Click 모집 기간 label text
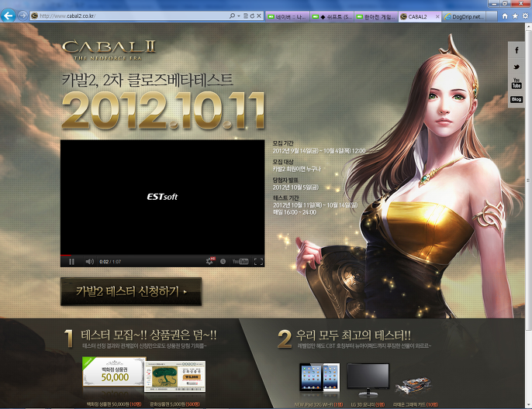Image resolution: width=532 pixels, height=409 pixels. click(283, 143)
